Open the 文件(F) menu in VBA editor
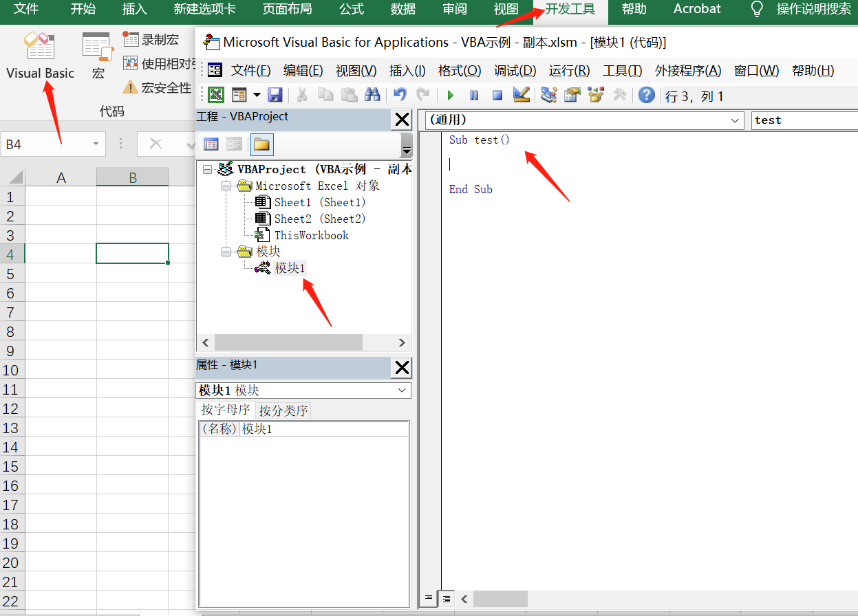Image resolution: width=858 pixels, height=616 pixels. [x=251, y=71]
